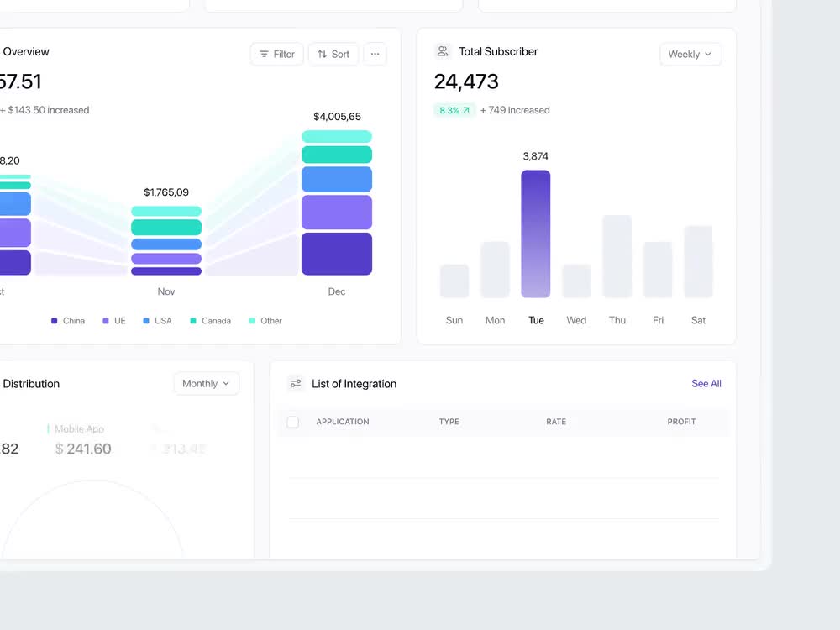Expand the Monthly dropdown
This screenshot has width=840, height=630.
[x=207, y=384]
